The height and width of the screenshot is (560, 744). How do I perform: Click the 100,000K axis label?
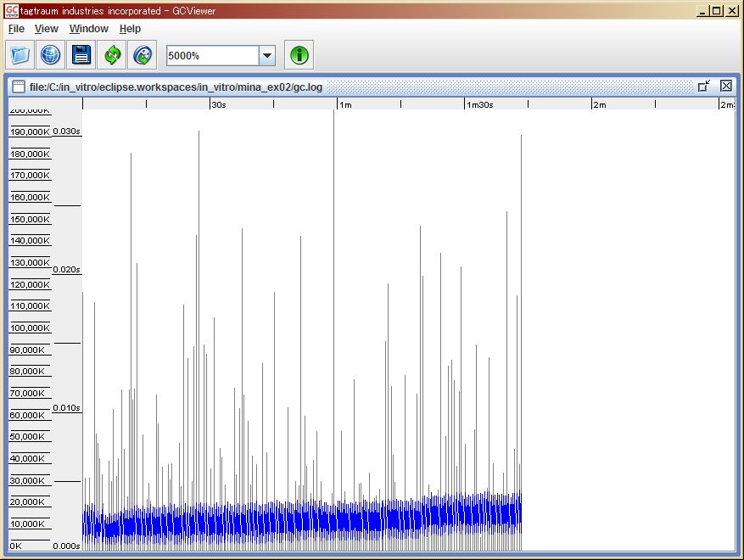pyautogui.click(x=30, y=328)
